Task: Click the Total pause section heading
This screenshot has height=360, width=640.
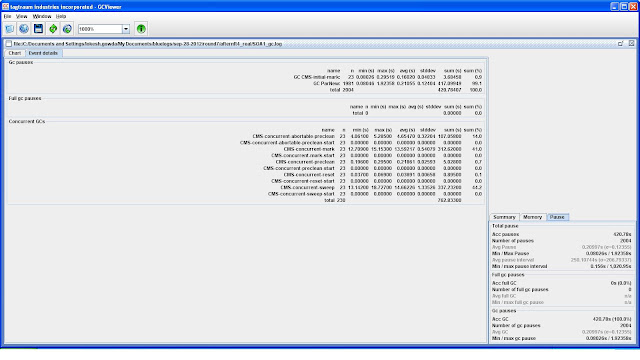Action: tap(505, 226)
